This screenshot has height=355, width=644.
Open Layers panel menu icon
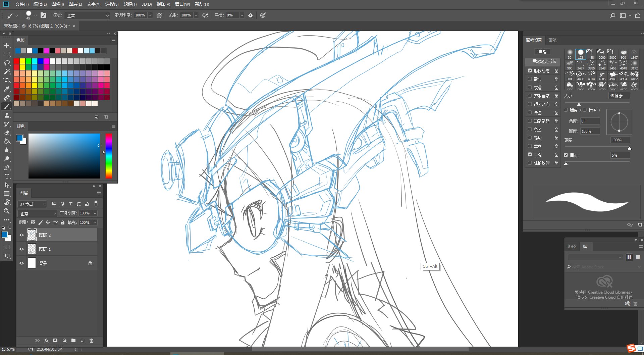tap(99, 193)
